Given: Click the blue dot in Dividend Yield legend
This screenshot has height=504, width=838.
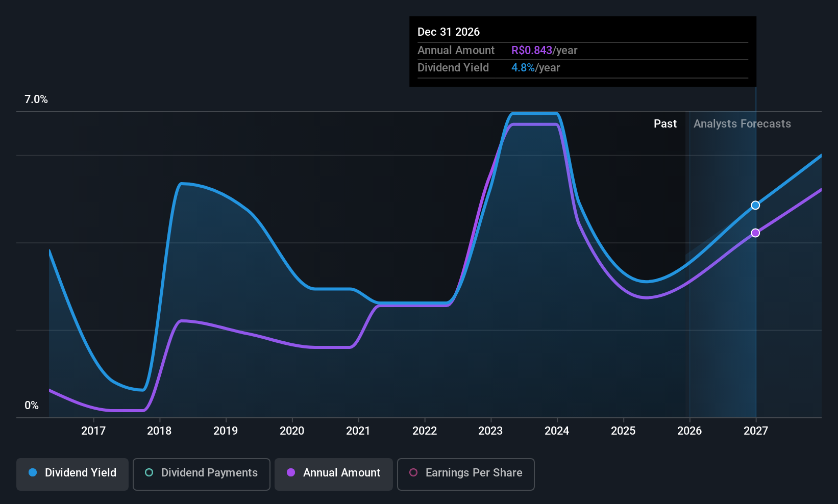Looking at the screenshot, I should click(33, 473).
